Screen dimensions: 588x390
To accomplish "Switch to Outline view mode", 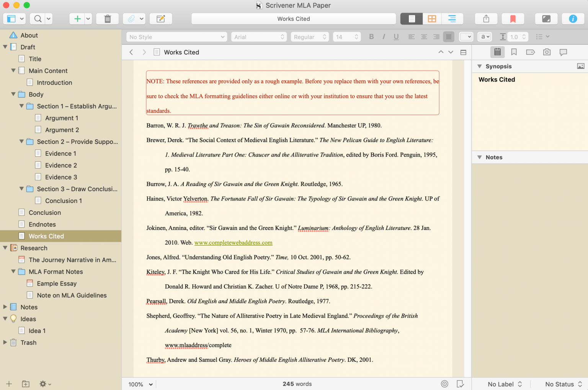I will [x=452, y=18].
